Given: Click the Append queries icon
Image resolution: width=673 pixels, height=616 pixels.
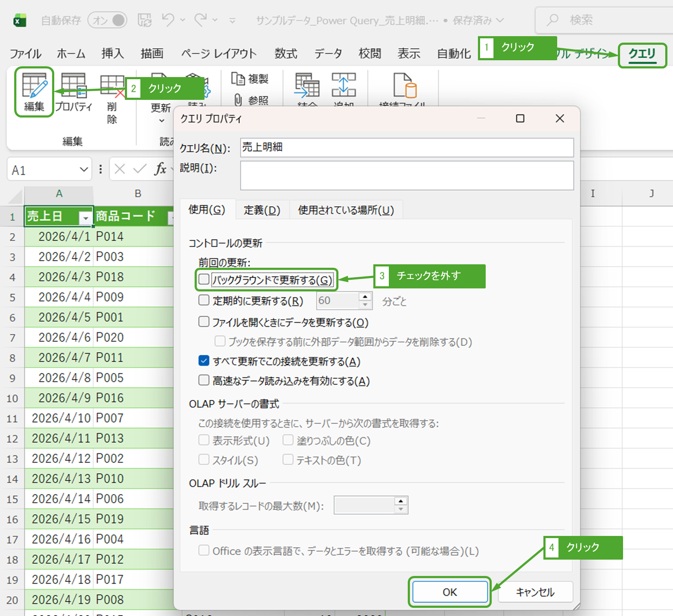Looking at the screenshot, I should [x=343, y=85].
